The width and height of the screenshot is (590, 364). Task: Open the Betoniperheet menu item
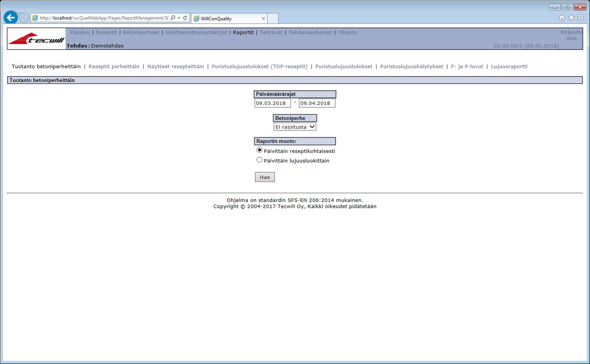click(x=141, y=32)
